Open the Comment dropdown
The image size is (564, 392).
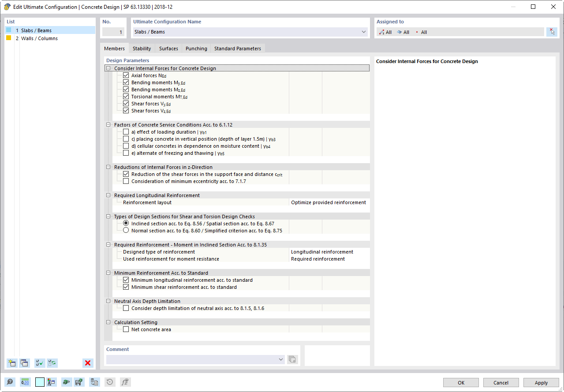coord(280,359)
